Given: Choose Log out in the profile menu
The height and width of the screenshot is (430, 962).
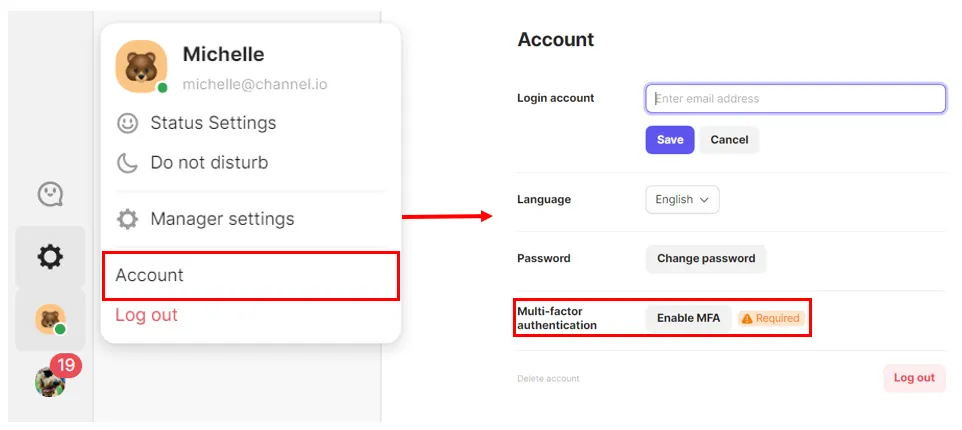Looking at the screenshot, I should point(146,315).
